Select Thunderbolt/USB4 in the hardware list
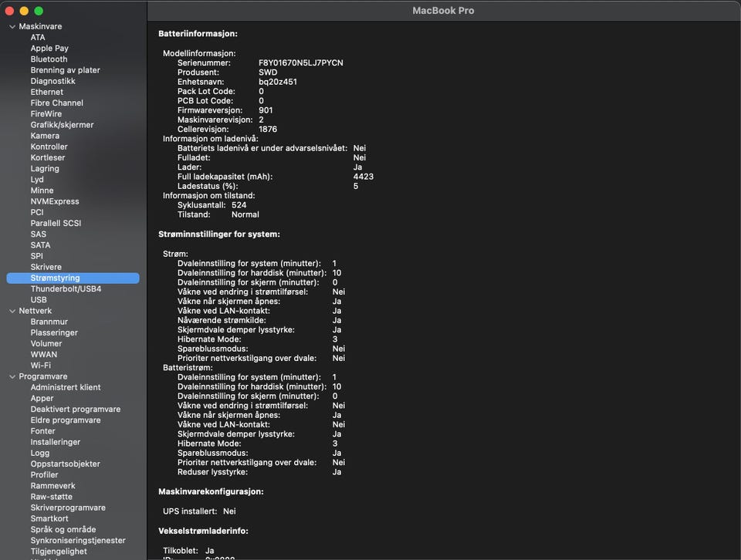Viewport: 741px width, 560px height. pos(66,289)
